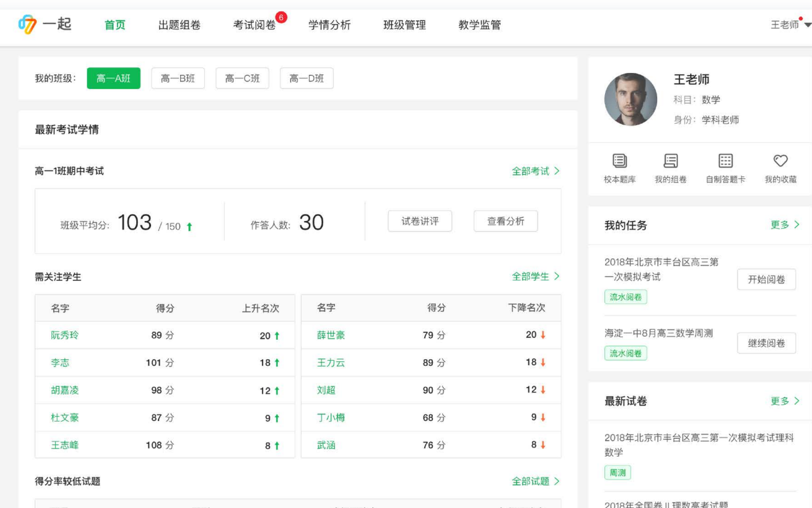Screen dimensions: 812x508
Task: Open the 王老师 account dropdown
Action: 786,24
